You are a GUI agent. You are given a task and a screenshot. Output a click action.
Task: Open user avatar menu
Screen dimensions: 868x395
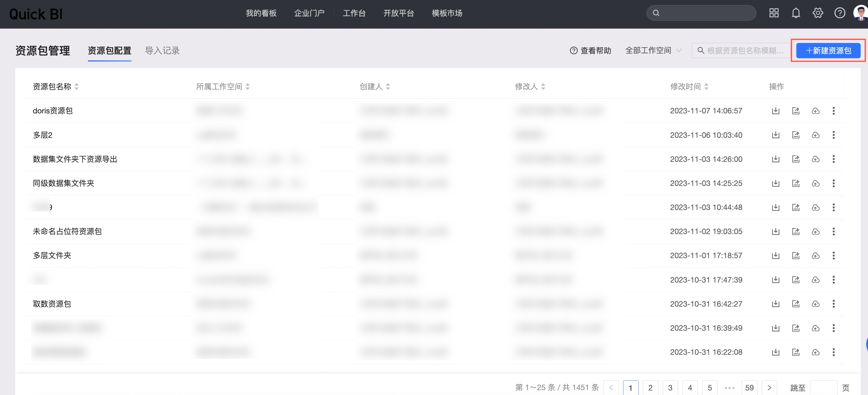tap(860, 13)
